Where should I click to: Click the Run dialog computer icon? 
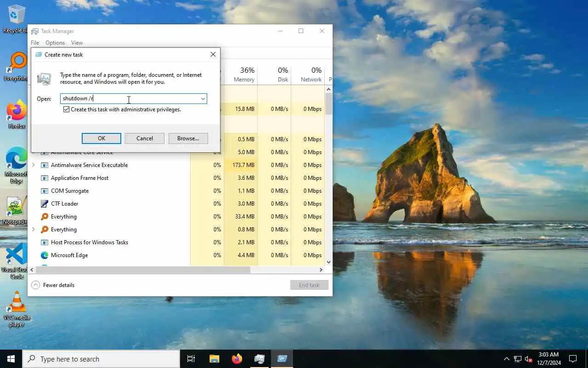pyautogui.click(x=44, y=79)
